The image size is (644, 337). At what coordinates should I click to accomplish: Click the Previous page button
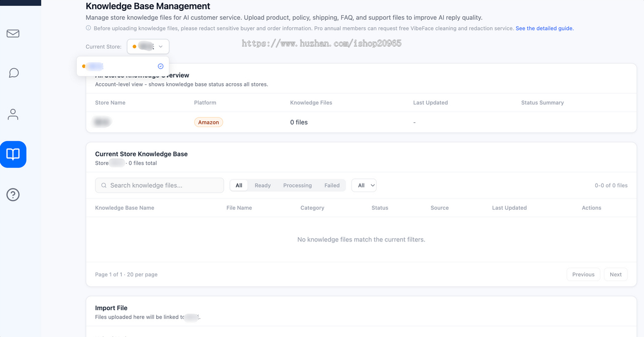[583, 274]
